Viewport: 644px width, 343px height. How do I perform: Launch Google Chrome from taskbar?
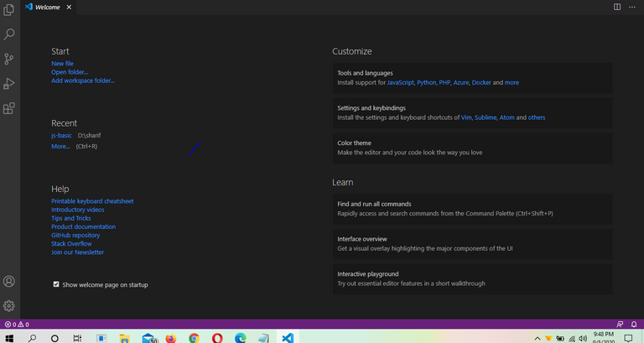pos(195,338)
